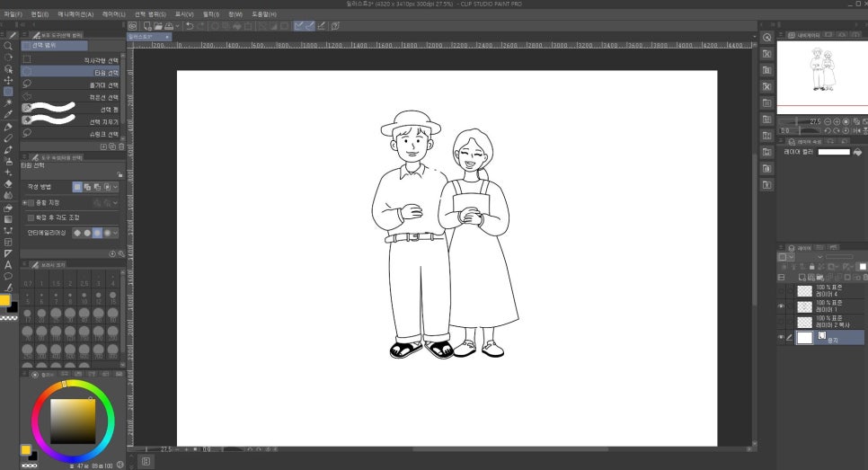Viewport: 868px width, 470px height.
Task: Select the Gradient tool
Action: pos(8,219)
